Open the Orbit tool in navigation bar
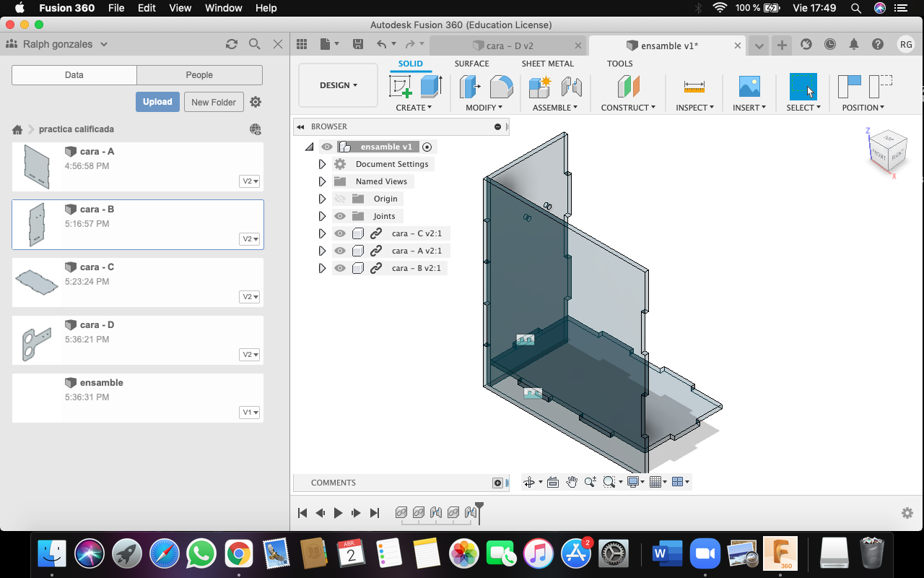Image resolution: width=924 pixels, height=578 pixels. (529, 482)
